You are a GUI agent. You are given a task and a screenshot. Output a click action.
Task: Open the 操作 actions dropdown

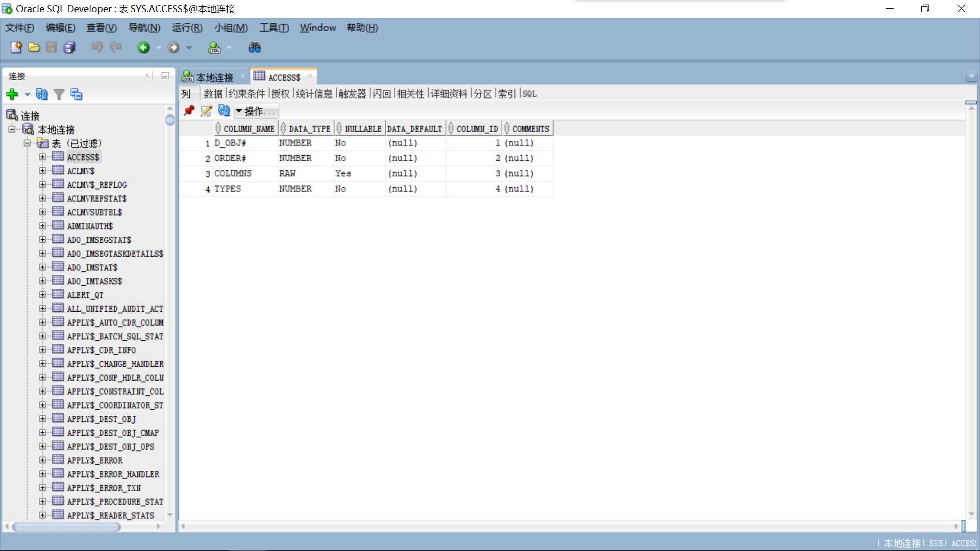pyautogui.click(x=257, y=111)
